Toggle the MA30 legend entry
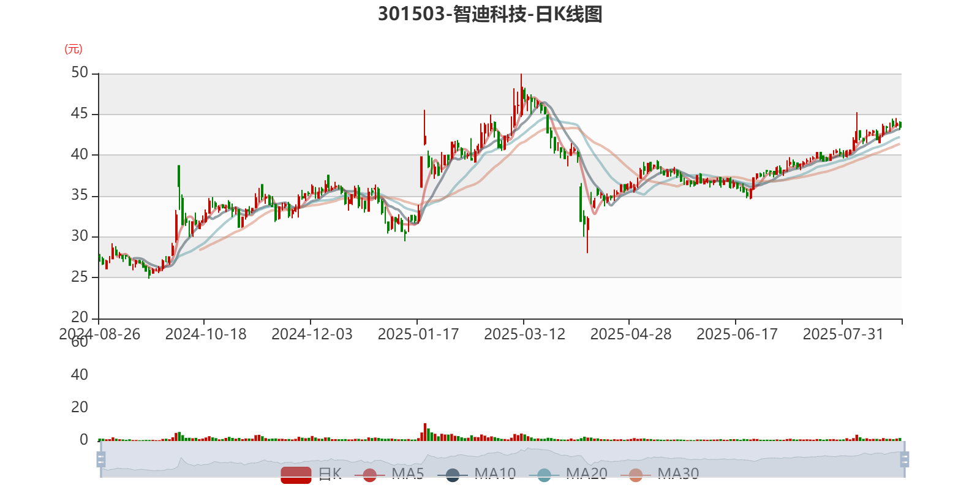 pyautogui.click(x=660, y=474)
